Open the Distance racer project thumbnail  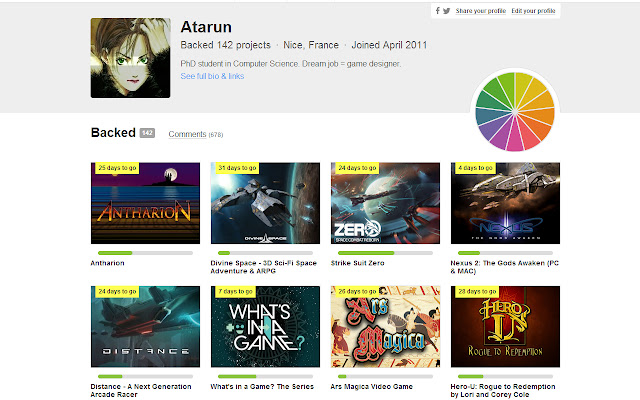point(145,327)
